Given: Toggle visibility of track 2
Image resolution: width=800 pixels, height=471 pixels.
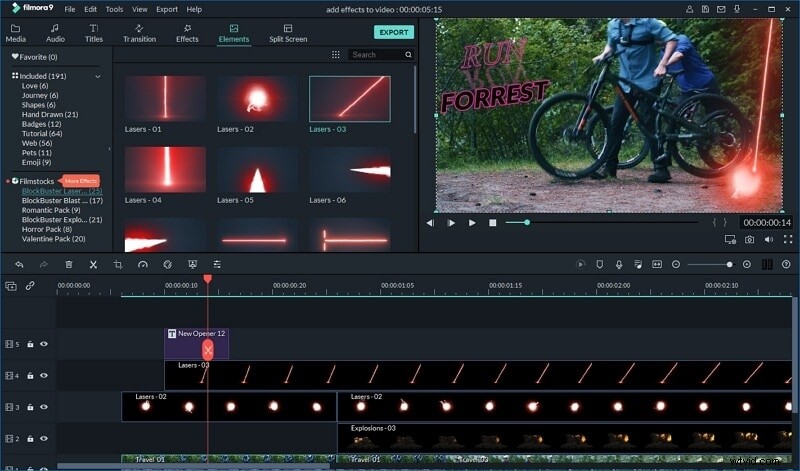Looking at the screenshot, I should (x=44, y=438).
